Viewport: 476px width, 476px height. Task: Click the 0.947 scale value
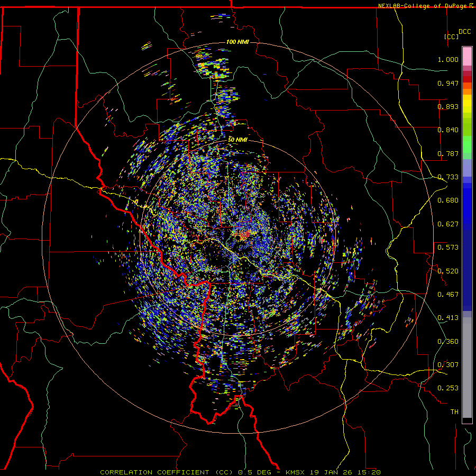click(448, 83)
